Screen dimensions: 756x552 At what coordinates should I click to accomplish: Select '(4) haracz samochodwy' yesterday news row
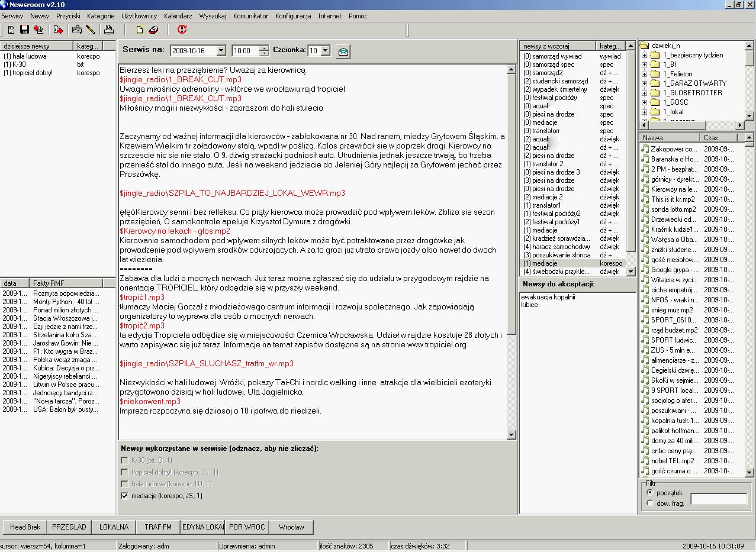572,247
